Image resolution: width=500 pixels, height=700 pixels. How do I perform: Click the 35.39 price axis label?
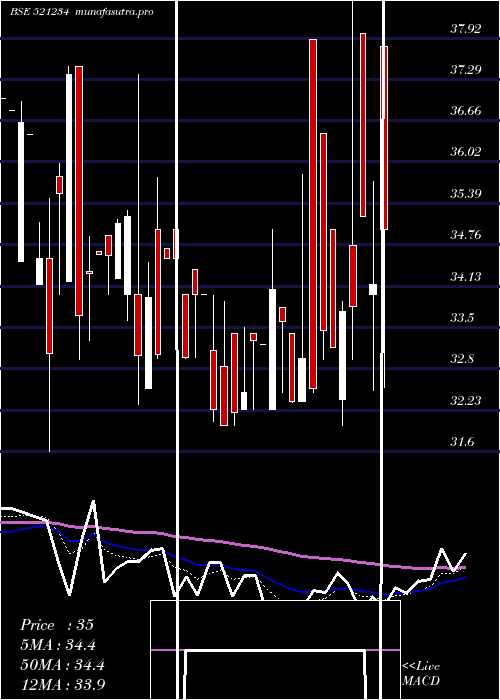click(466, 194)
